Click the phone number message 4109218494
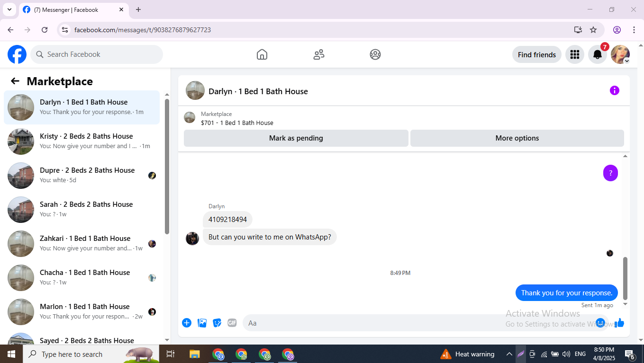 coord(227,220)
